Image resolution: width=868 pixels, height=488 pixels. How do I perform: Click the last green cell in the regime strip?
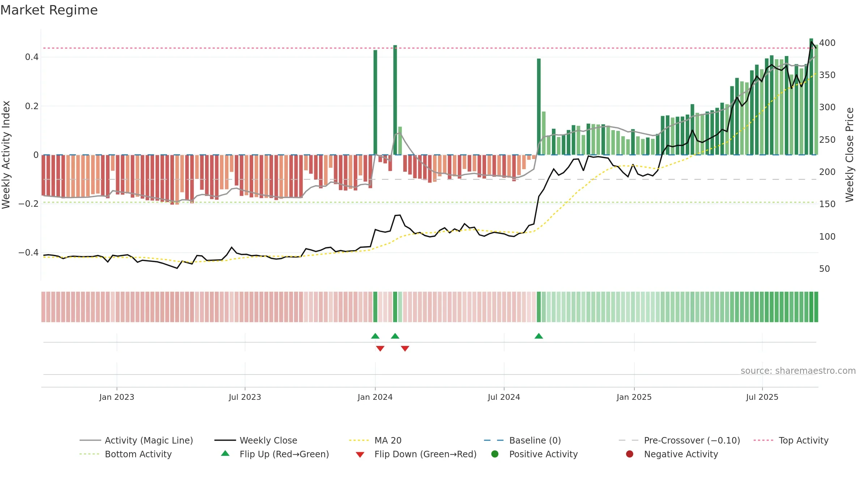(816, 307)
